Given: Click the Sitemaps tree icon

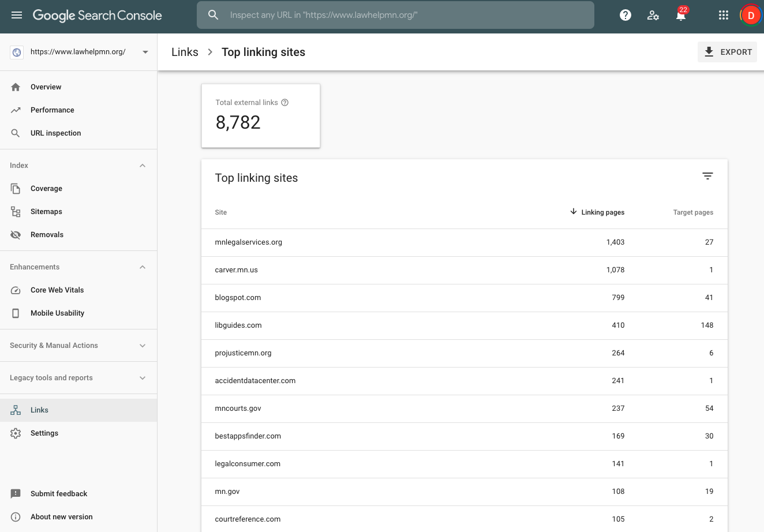Looking at the screenshot, I should click(16, 212).
